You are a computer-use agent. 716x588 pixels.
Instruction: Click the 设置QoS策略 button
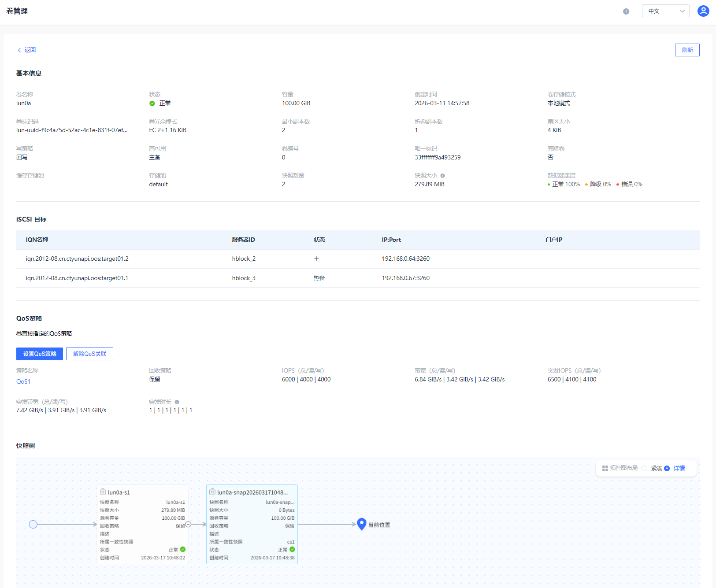pyautogui.click(x=40, y=354)
